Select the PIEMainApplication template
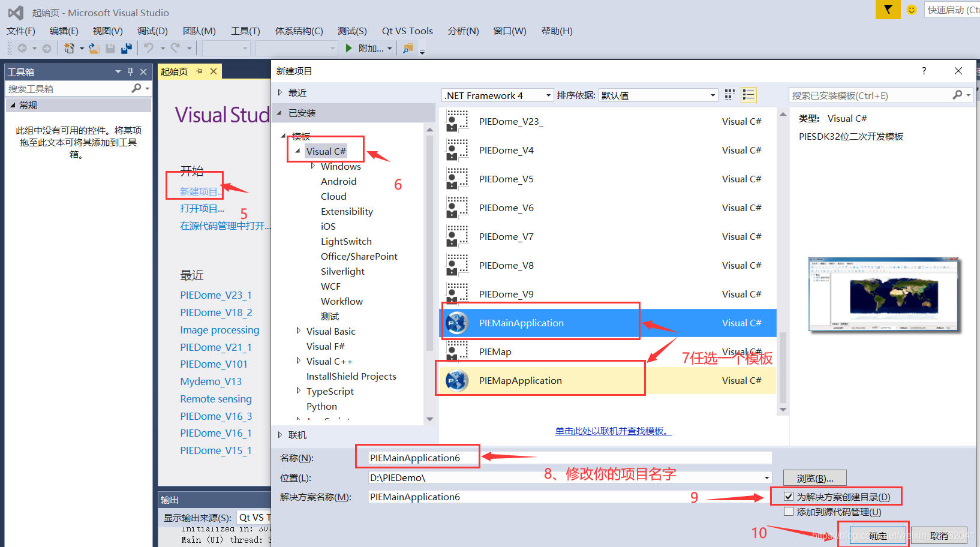The width and height of the screenshot is (980, 547). tap(608, 323)
